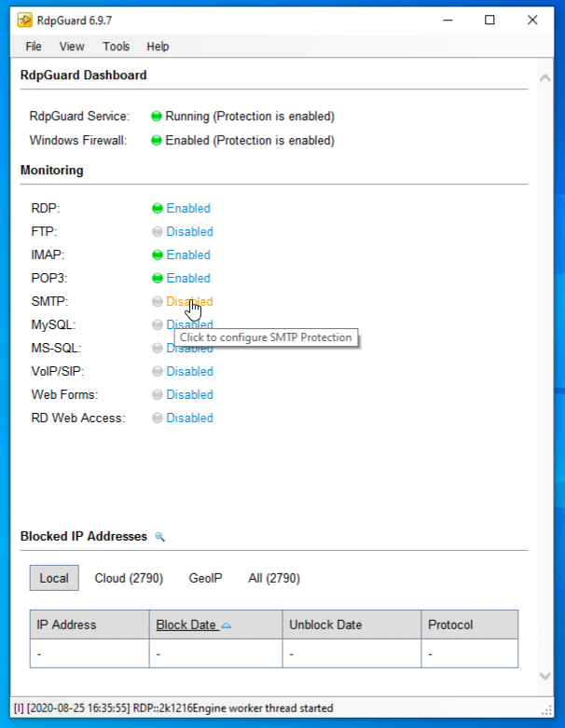Open the Tools menu
The image size is (565, 728).
[x=117, y=47]
